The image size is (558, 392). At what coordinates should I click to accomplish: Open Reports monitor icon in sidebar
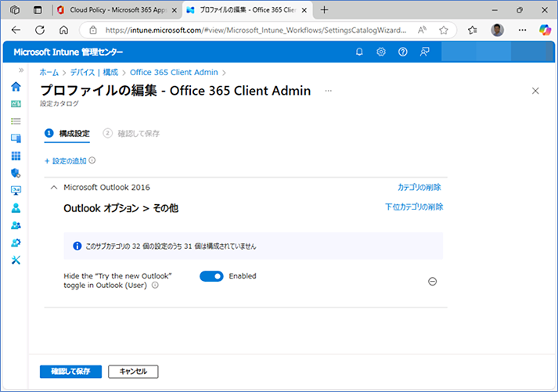[16, 190]
